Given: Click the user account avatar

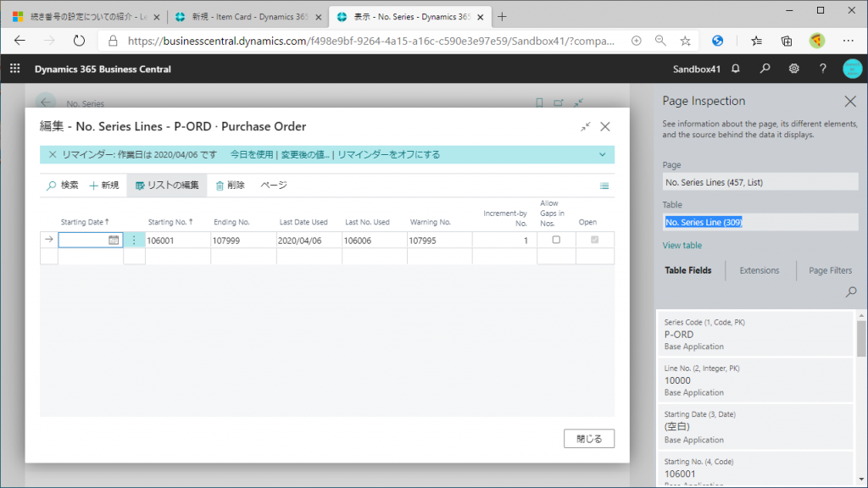Looking at the screenshot, I should tap(853, 69).
